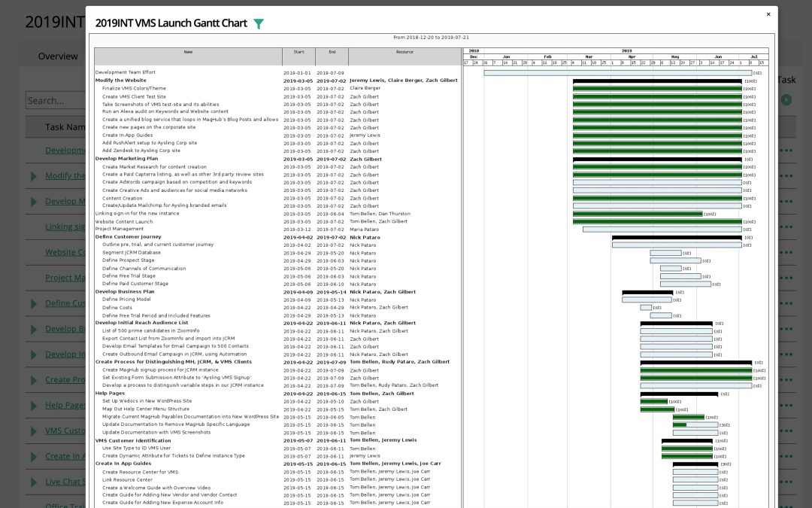The height and width of the screenshot is (508, 812).
Task: Click the Start column header in Gantt table
Action: click(298, 56)
